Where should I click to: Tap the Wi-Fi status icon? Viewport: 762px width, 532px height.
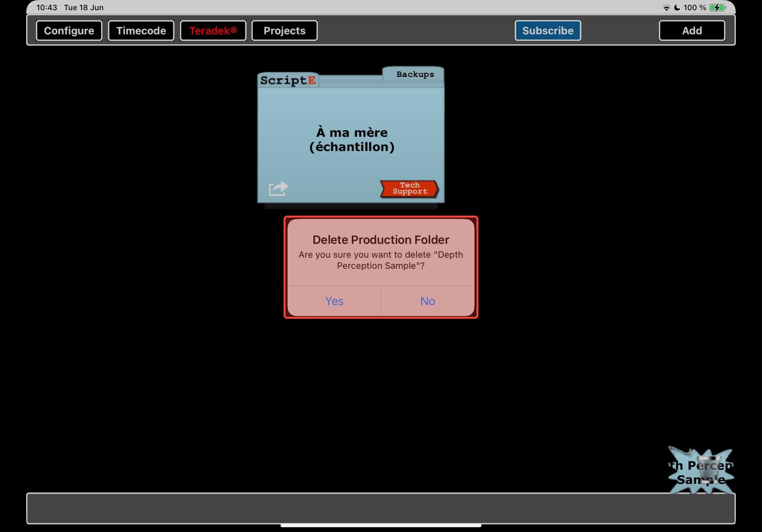(x=666, y=8)
